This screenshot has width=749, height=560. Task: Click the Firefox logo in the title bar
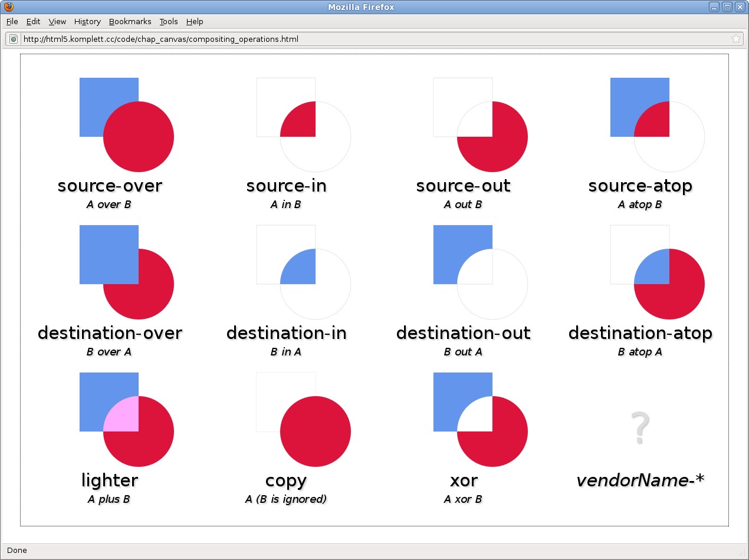(8, 7)
